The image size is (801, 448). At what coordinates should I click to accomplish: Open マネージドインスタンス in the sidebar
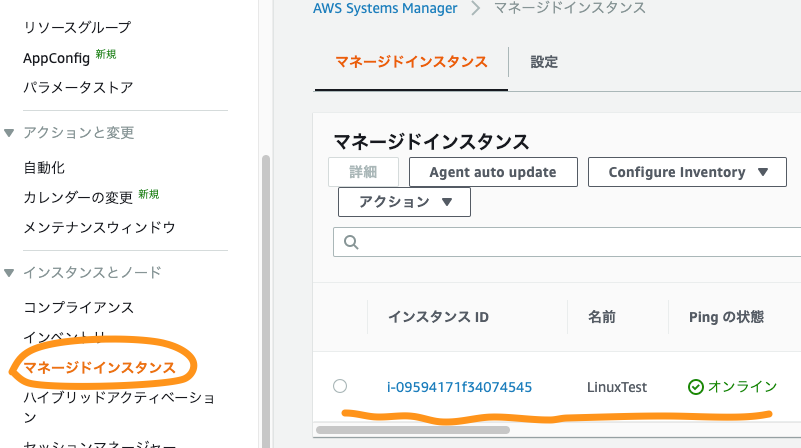click(x=99, y=367)
